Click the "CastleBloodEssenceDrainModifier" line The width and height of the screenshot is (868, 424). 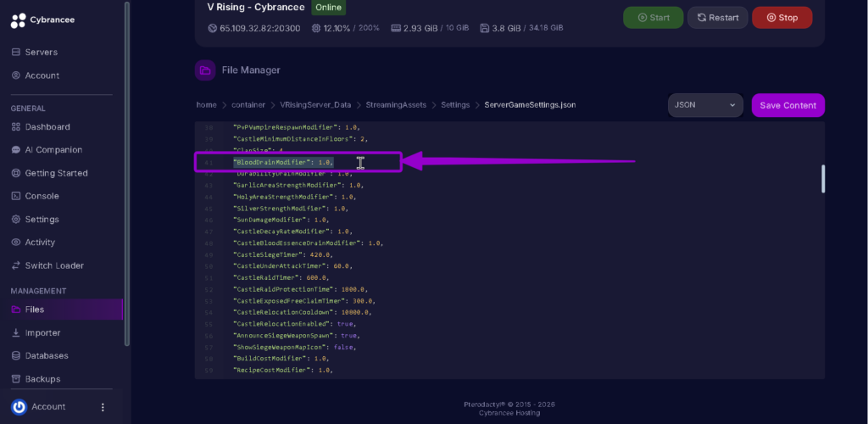tap(308, 243)
